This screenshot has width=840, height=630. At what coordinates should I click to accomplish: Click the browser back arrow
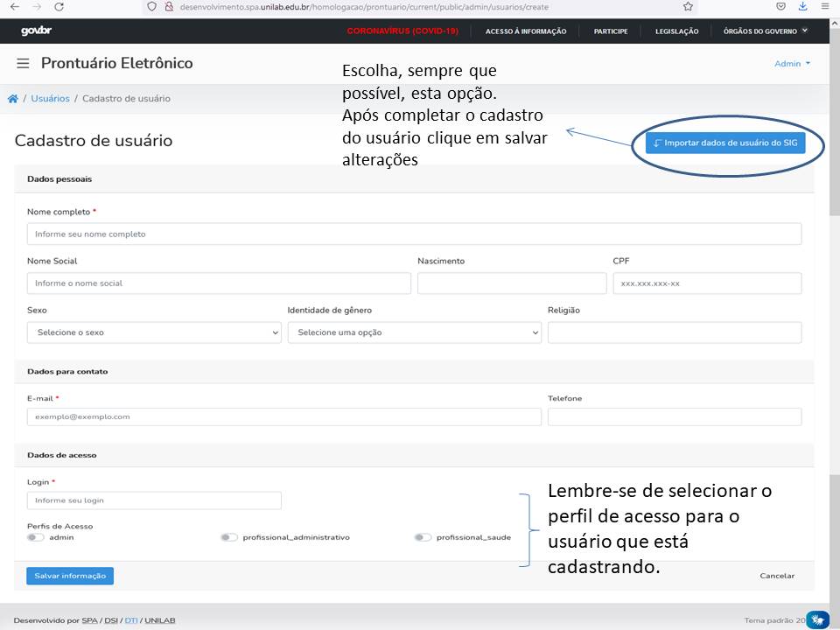pyautogui.click(x=15, y=6)
